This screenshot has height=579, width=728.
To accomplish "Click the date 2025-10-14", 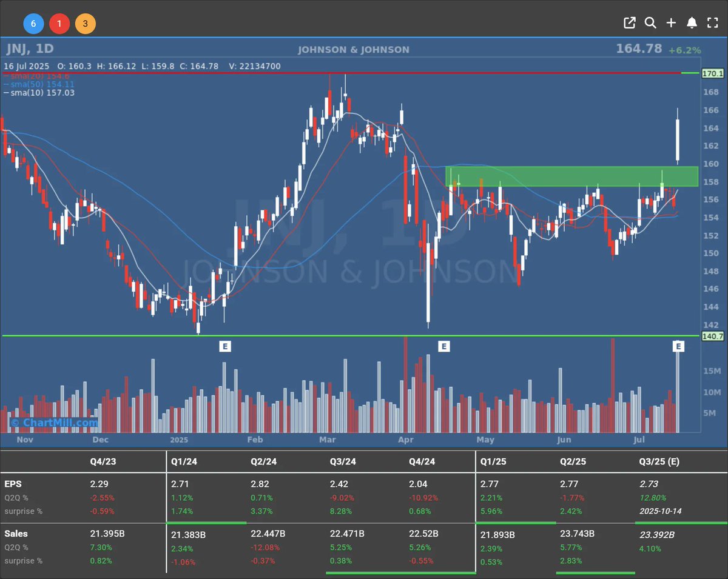I will click(x=660, y=511).
